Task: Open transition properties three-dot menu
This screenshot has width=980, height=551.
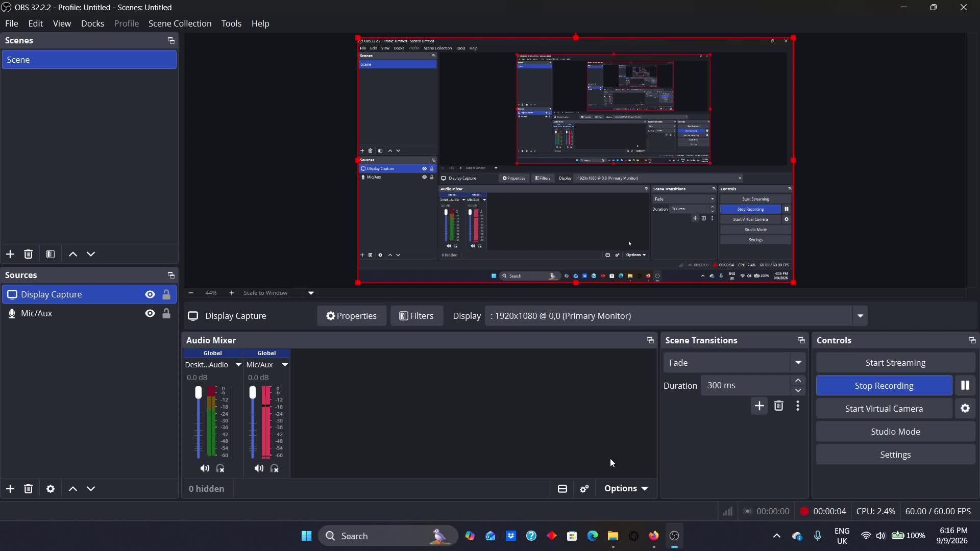Action: pyautogui.click(x=798, y=406)
